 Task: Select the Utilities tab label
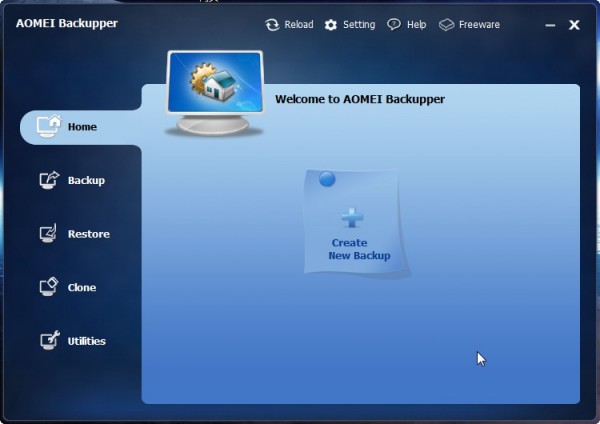click(x=87, y=341)
